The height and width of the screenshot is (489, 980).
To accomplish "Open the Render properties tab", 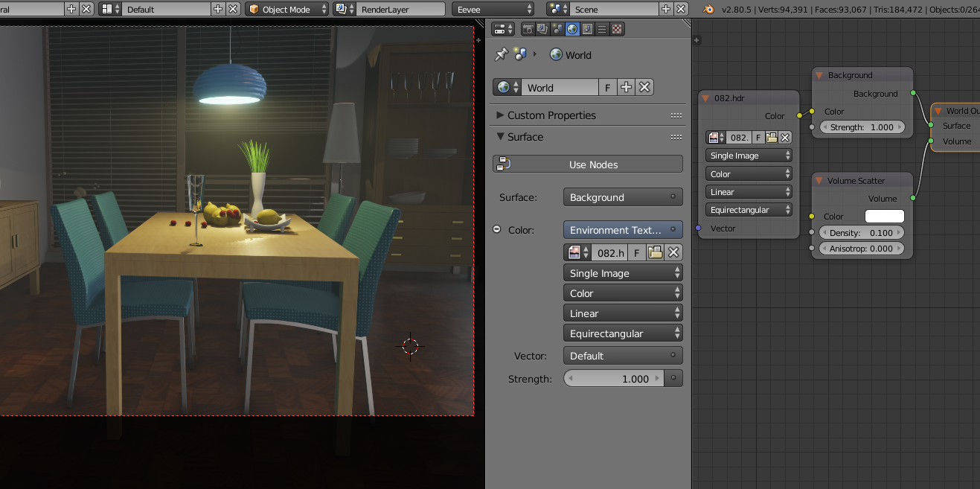I will [x=528, y=29].
